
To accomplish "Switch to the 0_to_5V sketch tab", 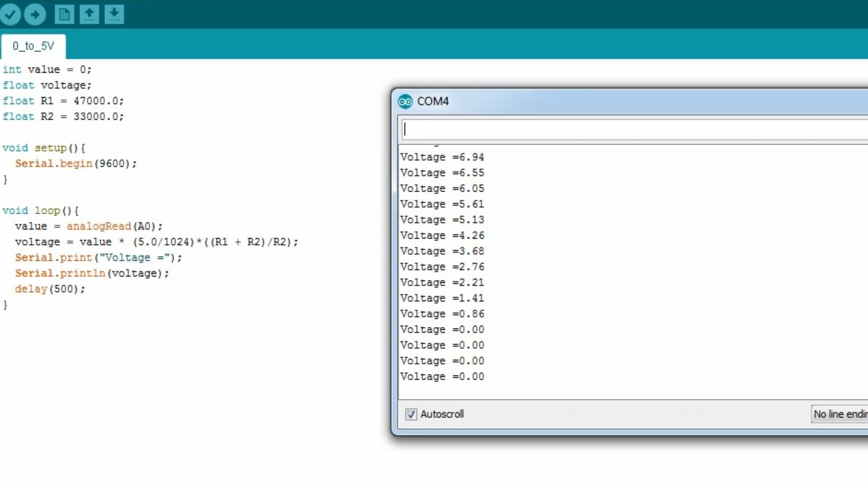I will (x=33, y=46).
